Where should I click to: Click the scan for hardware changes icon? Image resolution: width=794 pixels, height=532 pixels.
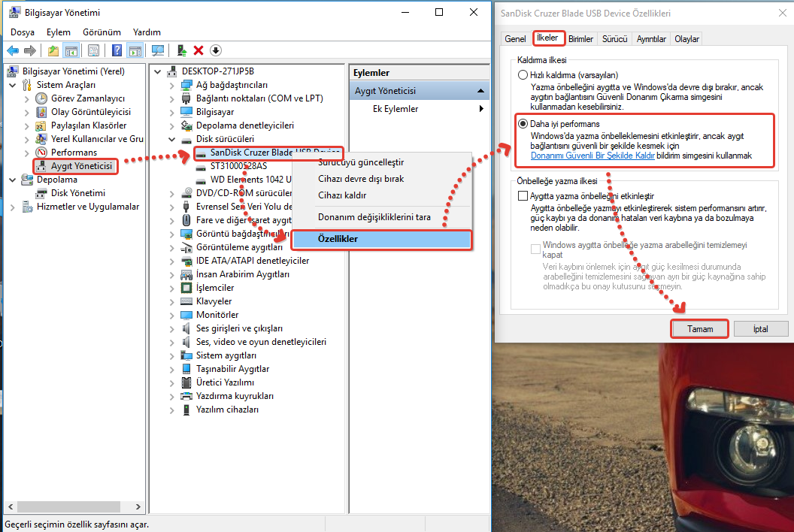point(158,50)
